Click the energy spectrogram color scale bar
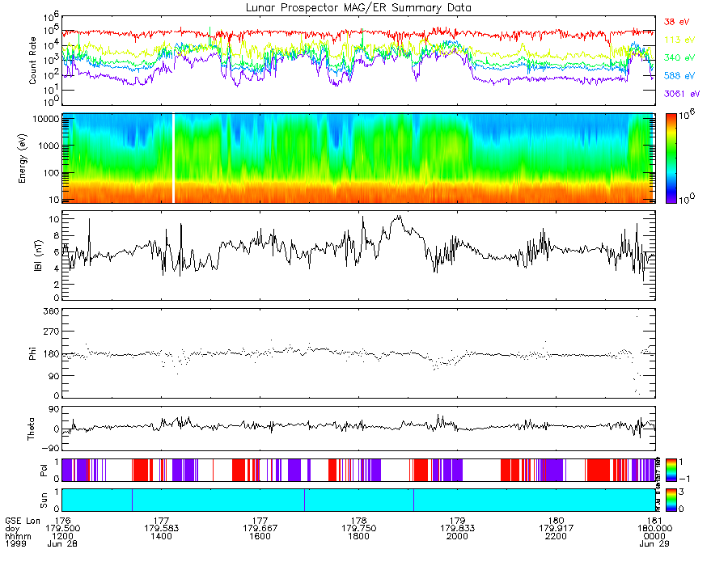The height and width of the screenshot is (566, 728). tap(671, 158)
